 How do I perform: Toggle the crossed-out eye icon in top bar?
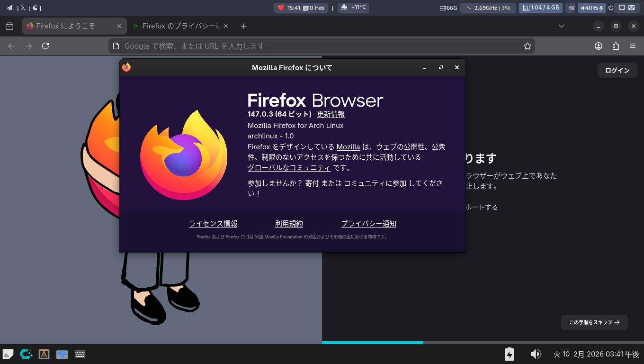click(x=571, y=8)
